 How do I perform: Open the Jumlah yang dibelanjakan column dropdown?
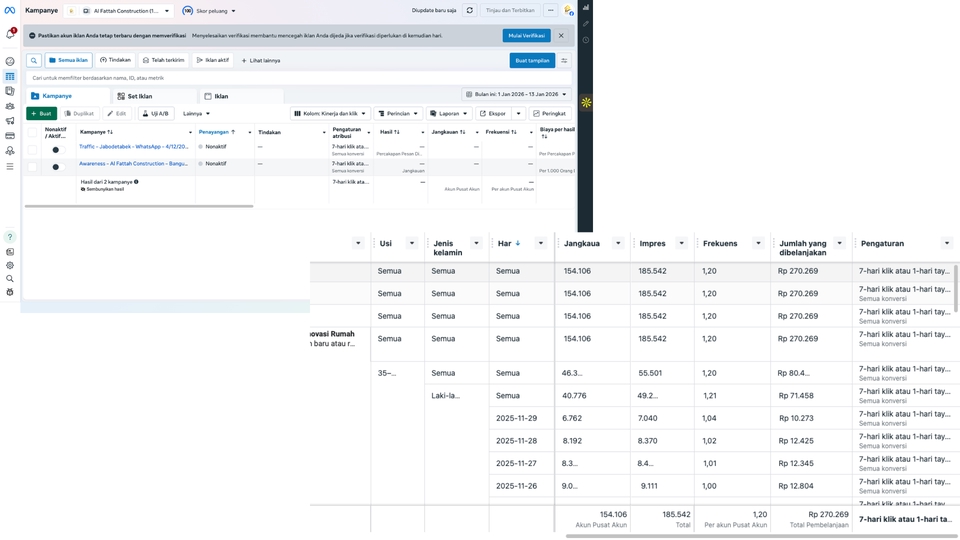tap(839, 243)
